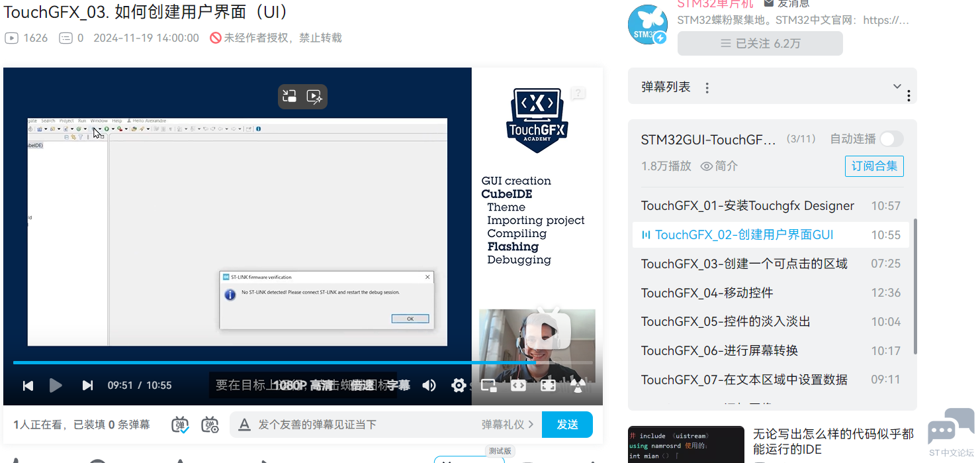Click the volume speaker icon
980x463 pixels.
pyautogui.click(x=429, y=386)
